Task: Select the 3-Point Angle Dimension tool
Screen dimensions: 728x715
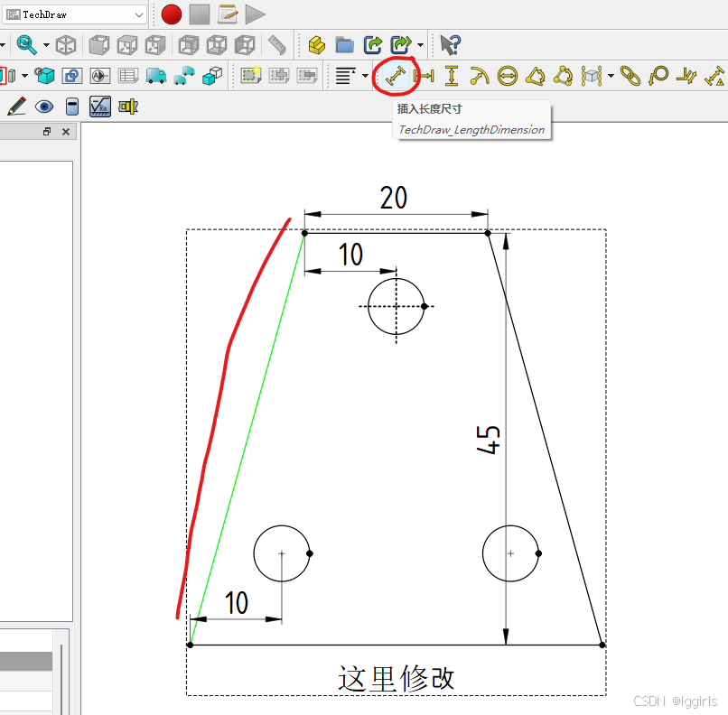Action: click(x=564, y=76)
